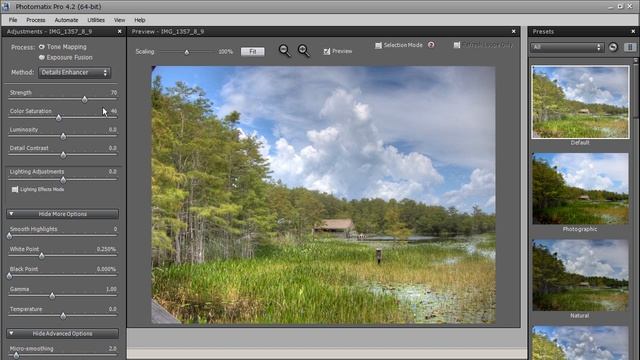Select the Default preset thumbnail
Viewport: 640px width, 360px height.
(580, 102)
